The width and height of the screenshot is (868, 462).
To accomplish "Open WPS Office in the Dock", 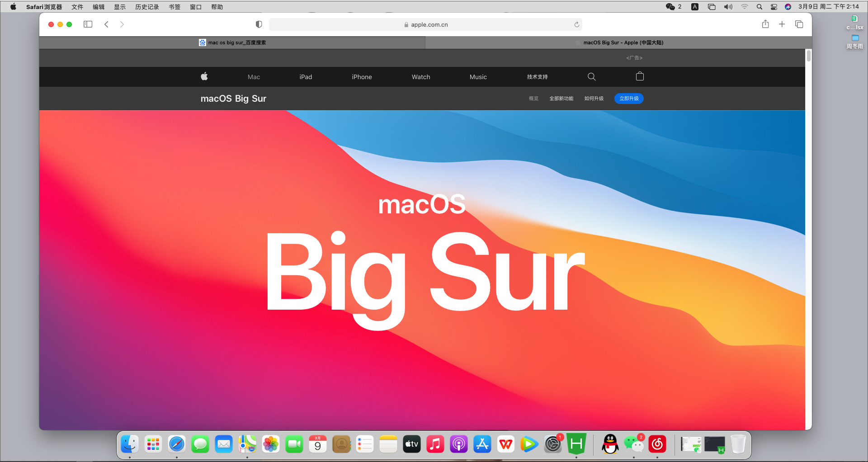I will tap(506, 444).
